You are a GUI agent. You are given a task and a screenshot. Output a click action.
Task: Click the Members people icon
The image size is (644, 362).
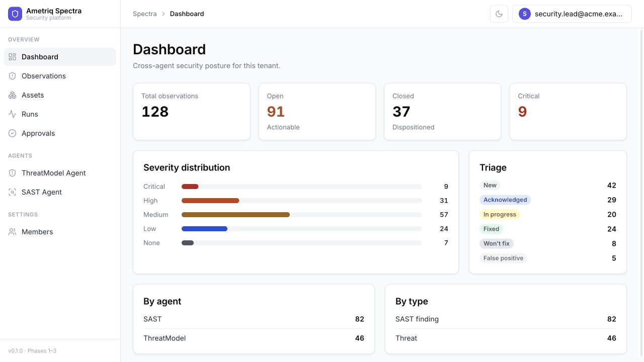(13, 232)
